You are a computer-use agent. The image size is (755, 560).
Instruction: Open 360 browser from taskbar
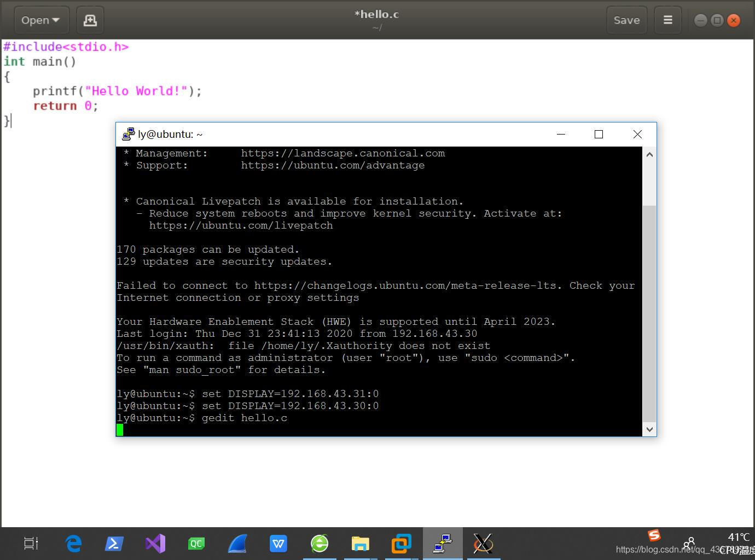[x=320, y=544]
